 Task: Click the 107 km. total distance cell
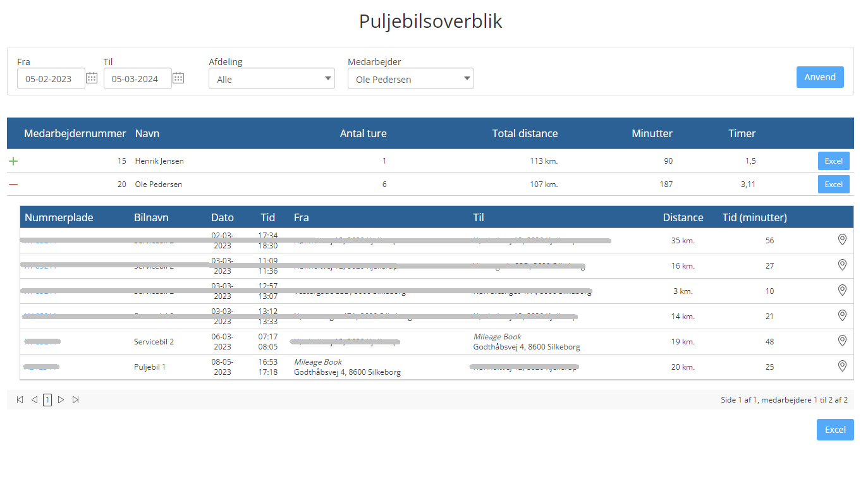[x=544, y=185]
